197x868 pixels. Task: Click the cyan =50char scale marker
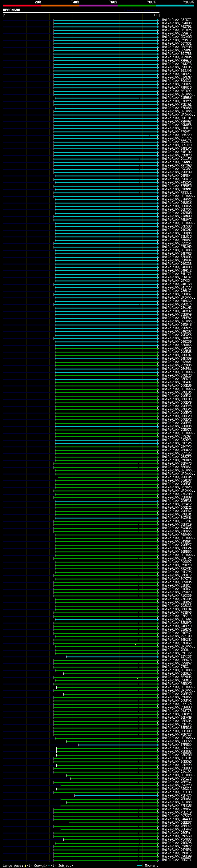point(139,866)
